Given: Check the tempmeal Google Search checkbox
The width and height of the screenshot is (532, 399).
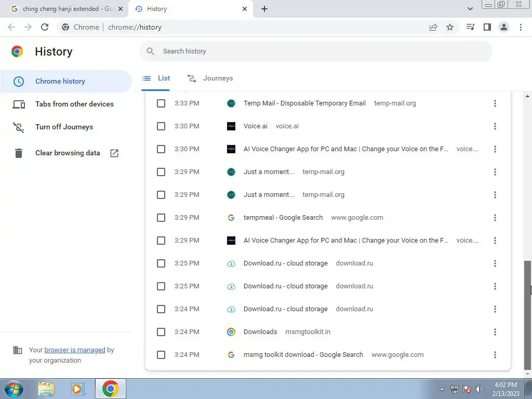Looking at the screenshot, I should [x=161, y=218].
